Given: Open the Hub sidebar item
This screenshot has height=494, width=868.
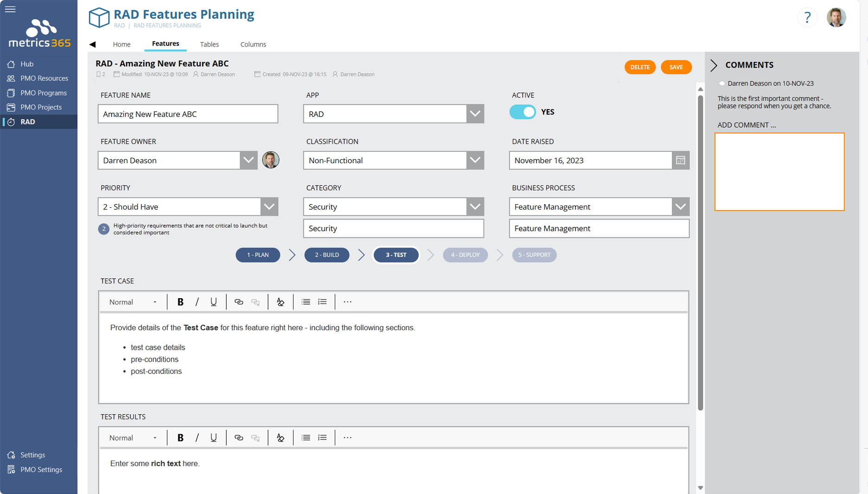Looking at the screenshot, I should [27, 64].
